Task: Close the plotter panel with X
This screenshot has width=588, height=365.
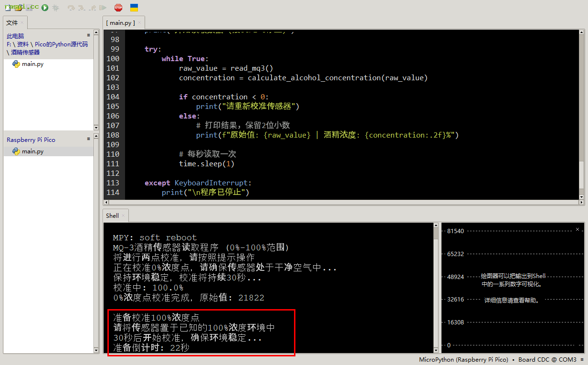Action: coord(577,229)
